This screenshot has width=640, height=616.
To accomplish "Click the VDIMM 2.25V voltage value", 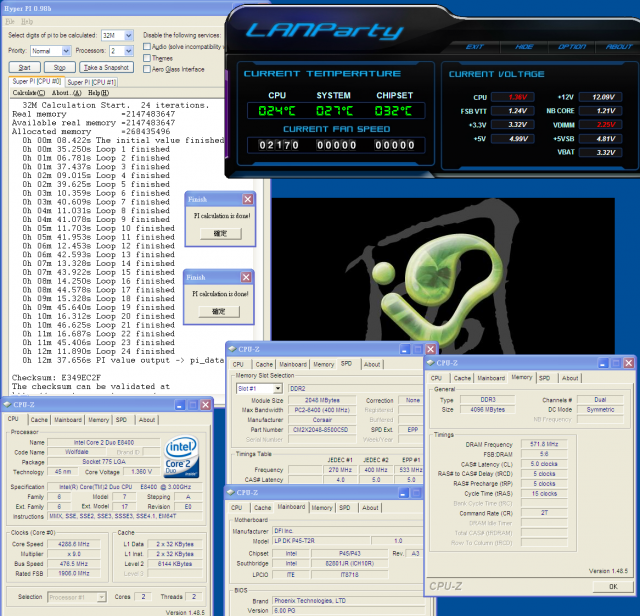I will [x=600, y=125].
